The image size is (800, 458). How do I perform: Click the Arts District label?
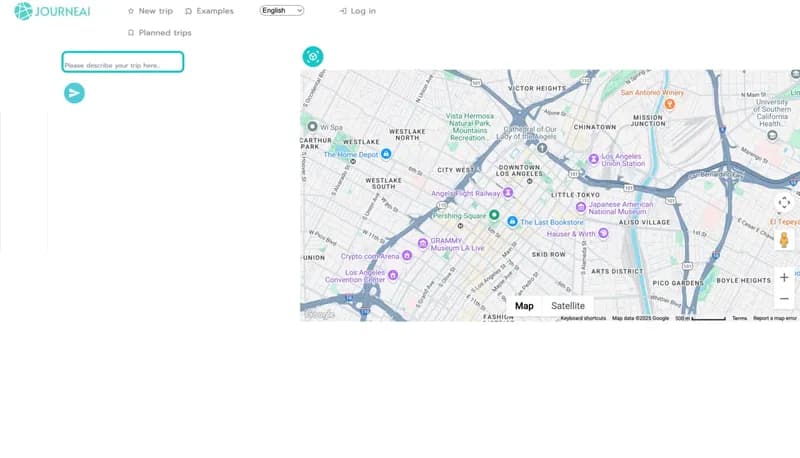617,271
